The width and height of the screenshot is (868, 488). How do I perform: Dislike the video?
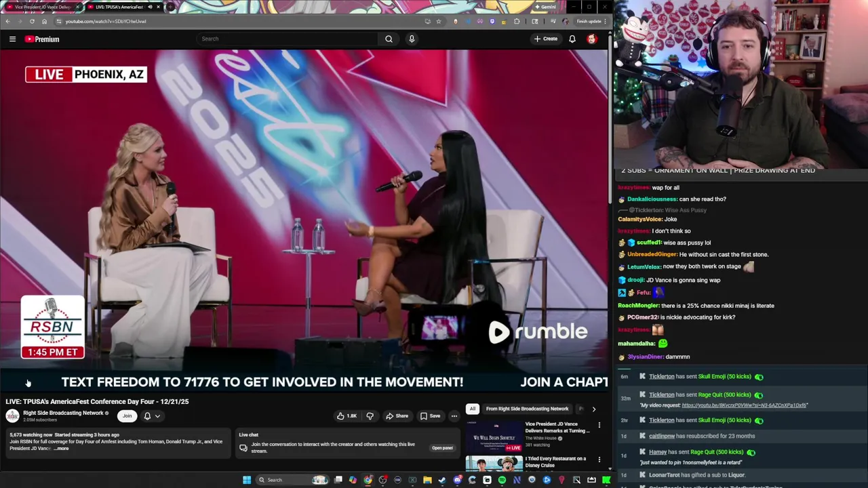click(370, 416)
